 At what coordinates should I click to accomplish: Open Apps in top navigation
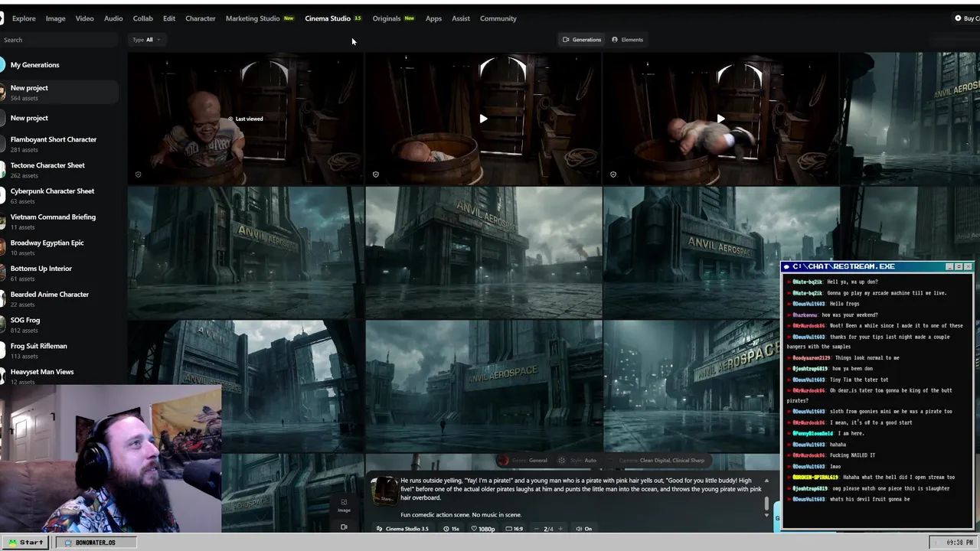(x=433, y=18)
